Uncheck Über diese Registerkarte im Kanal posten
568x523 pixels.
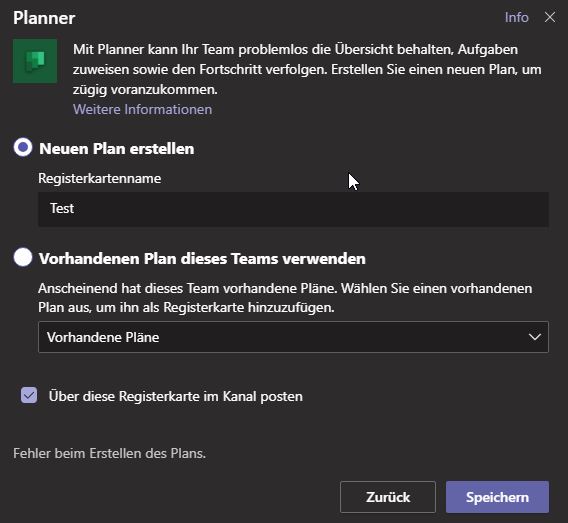pos(29,395)
